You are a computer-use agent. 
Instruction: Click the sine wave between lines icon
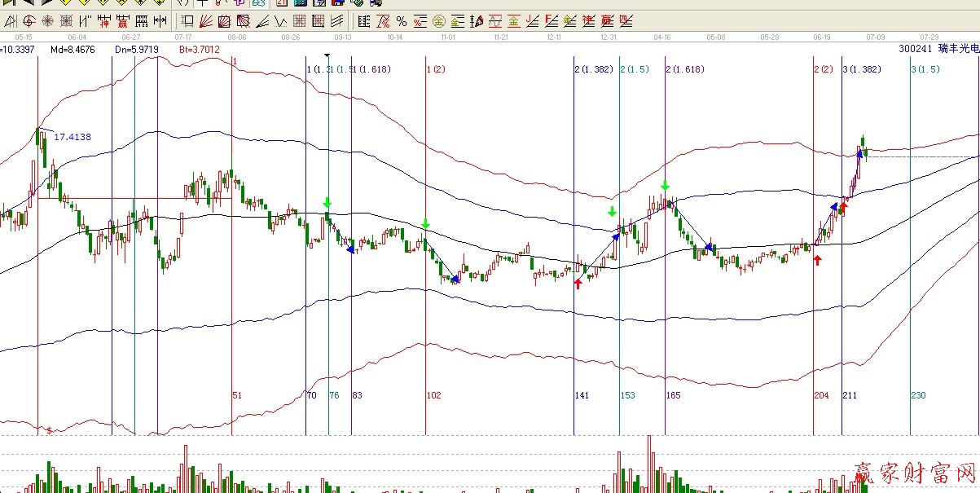pos(494,21)
